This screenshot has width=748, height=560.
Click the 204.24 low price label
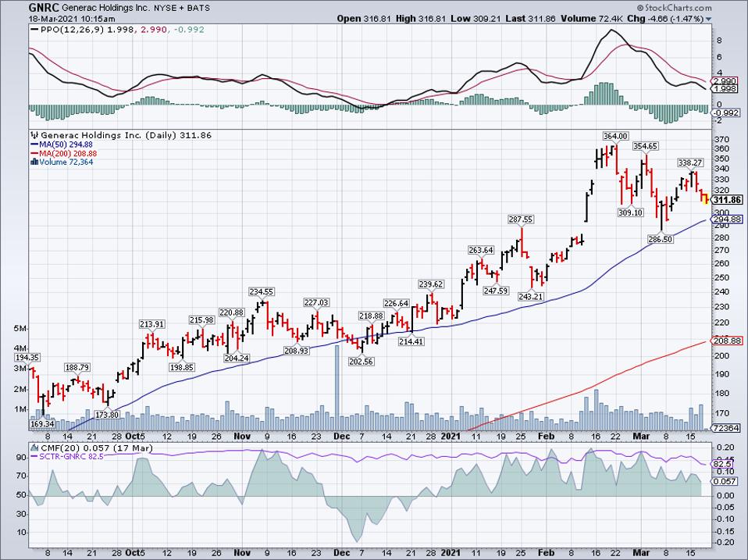click(x=237, y=358)
